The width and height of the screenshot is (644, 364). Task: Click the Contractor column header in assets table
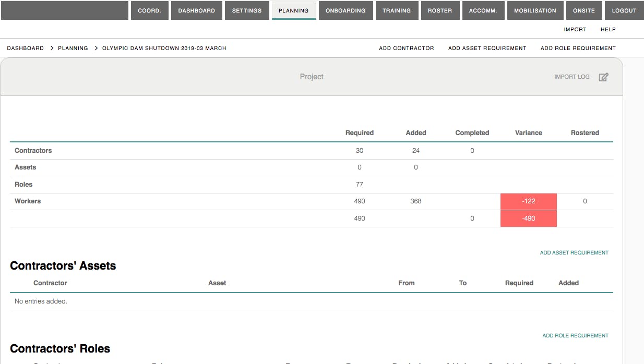50,283
